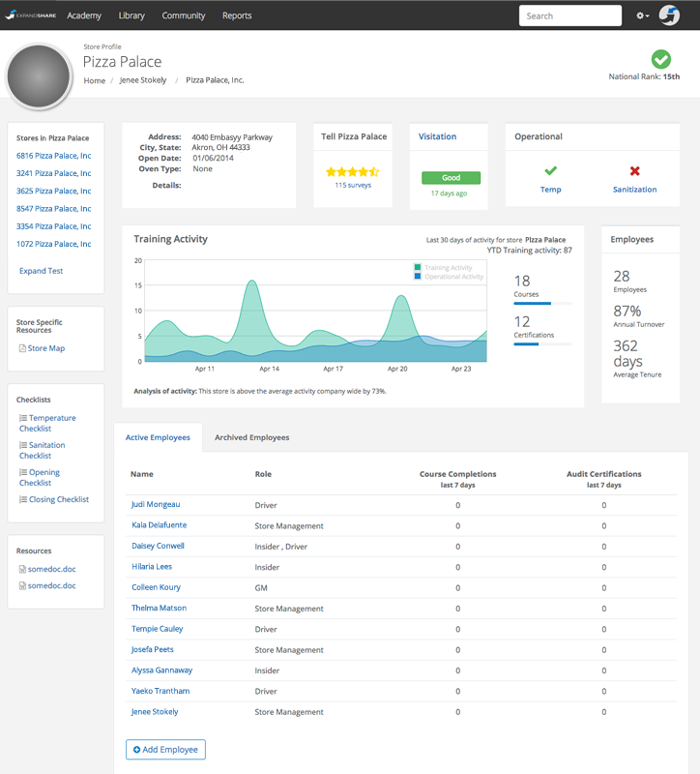Open store 1072 Pizza Palace, Inc
The image size is (700, 774).
tap(54, 244)
